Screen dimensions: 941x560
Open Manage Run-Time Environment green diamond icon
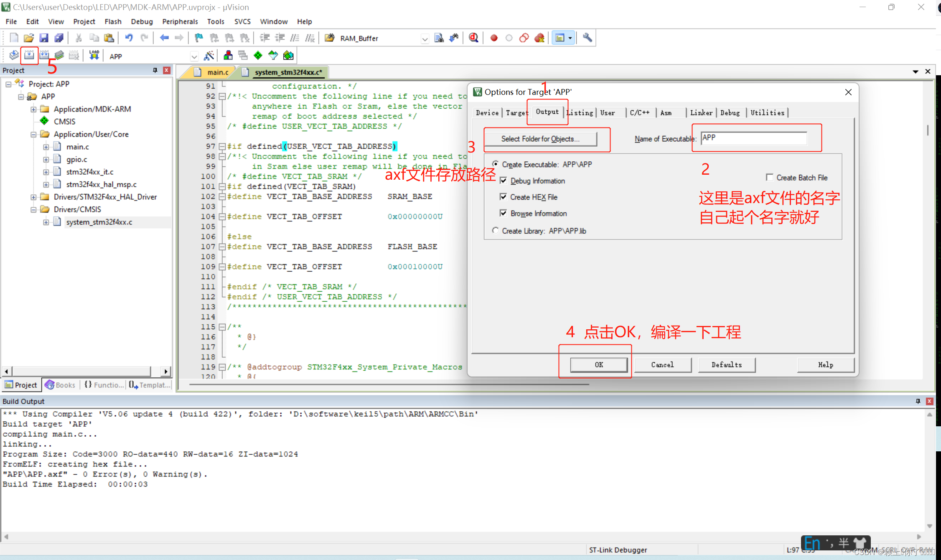[258, 55]
